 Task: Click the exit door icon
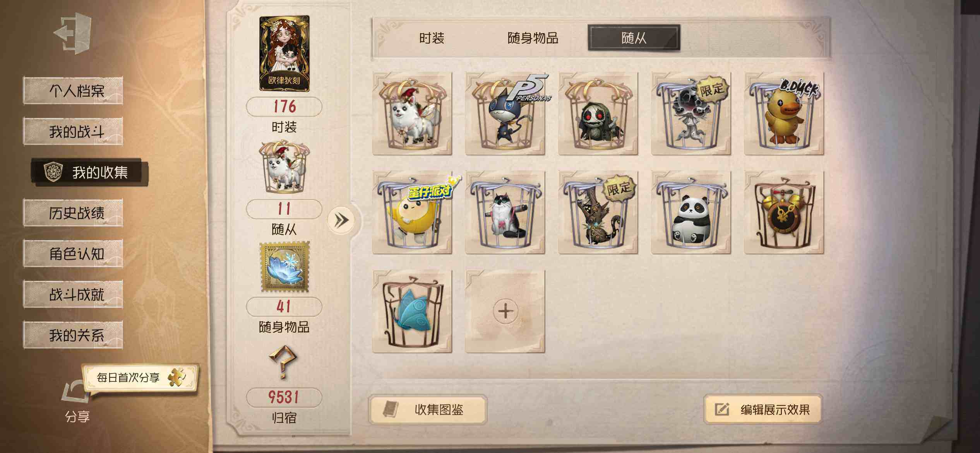(x=73, y=33)
